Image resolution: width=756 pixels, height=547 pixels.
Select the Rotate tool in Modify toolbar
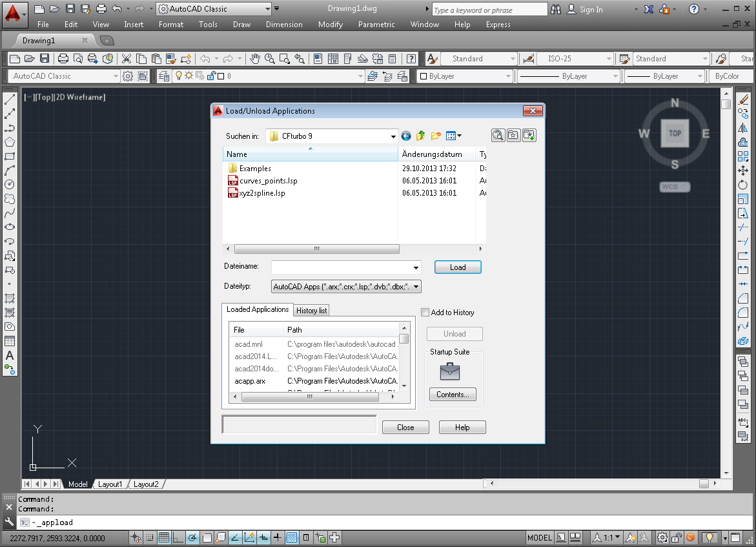tap(743, 185)
